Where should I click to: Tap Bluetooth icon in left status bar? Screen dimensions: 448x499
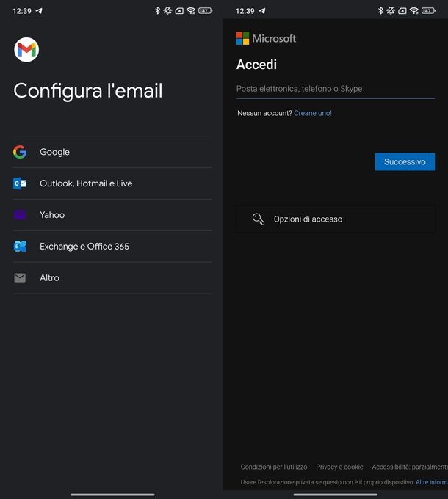click(x=157, y=11)
